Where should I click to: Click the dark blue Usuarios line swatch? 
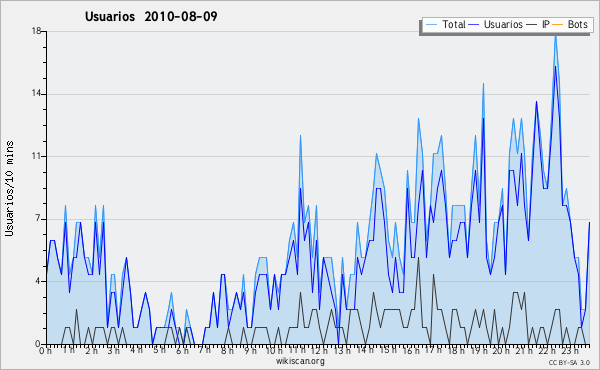[x=474, y=25]
